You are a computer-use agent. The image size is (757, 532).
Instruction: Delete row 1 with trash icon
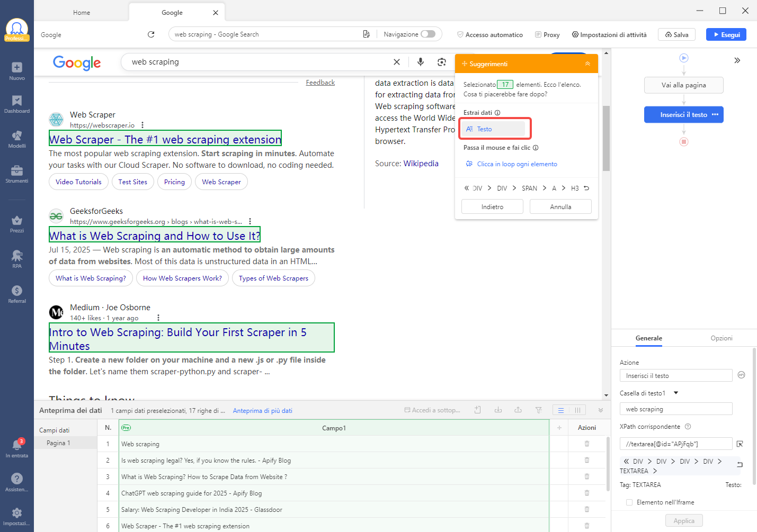pyautogui.click(x=587, y=444)
